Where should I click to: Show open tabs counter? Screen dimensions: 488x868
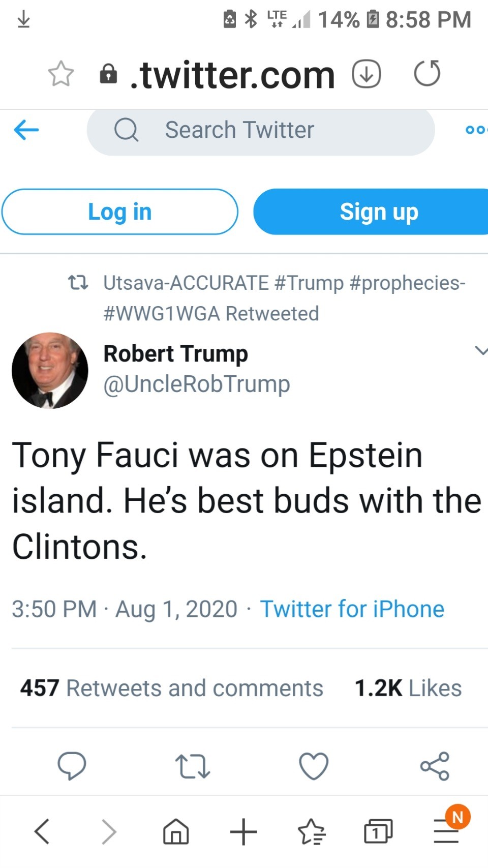378,832
